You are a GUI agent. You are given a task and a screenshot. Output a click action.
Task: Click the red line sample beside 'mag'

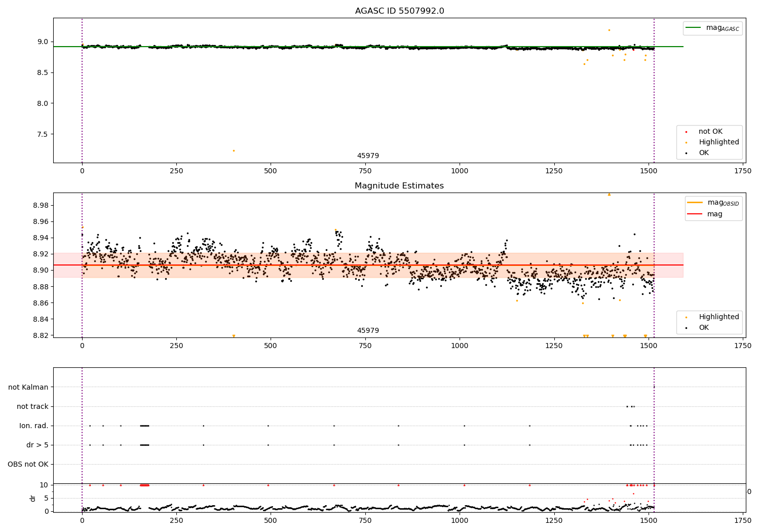[x=695, y=214]
